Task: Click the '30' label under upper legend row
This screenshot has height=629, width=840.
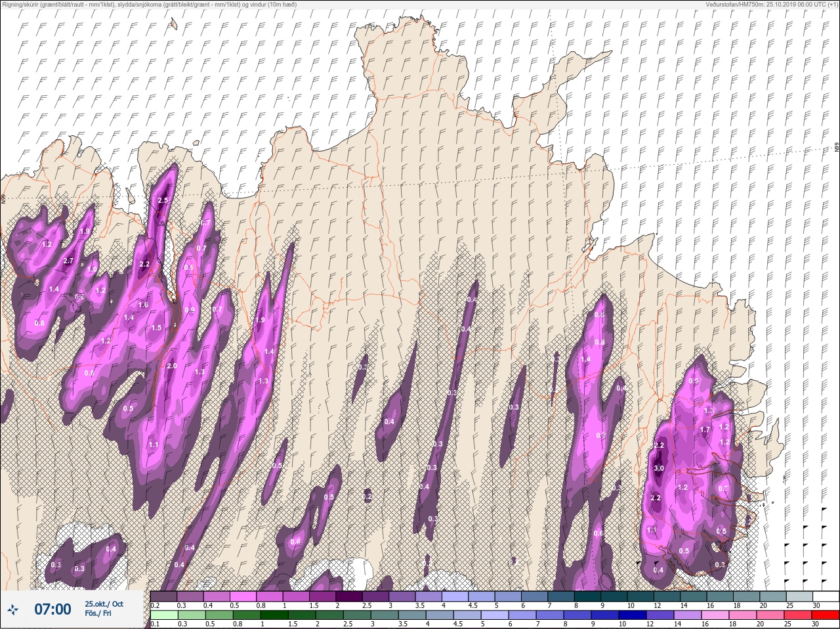Action: click(816, 605)
